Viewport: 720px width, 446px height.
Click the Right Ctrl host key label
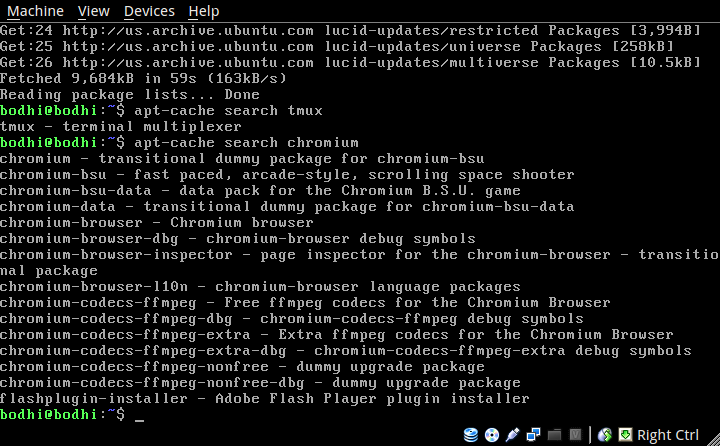tap(668, 435)
